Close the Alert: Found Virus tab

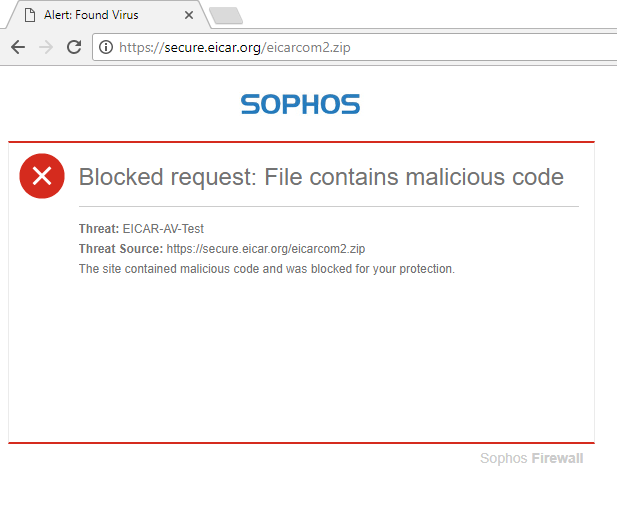point(189,15)
